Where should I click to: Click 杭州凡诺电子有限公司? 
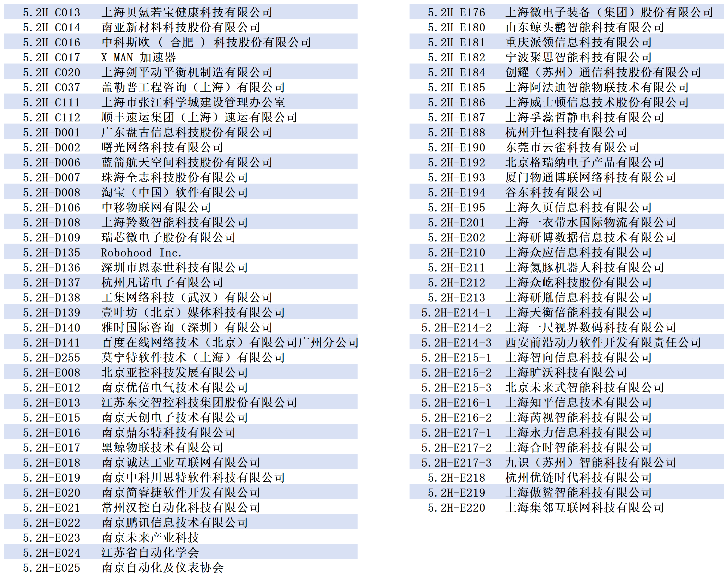(x=162, y=282)
